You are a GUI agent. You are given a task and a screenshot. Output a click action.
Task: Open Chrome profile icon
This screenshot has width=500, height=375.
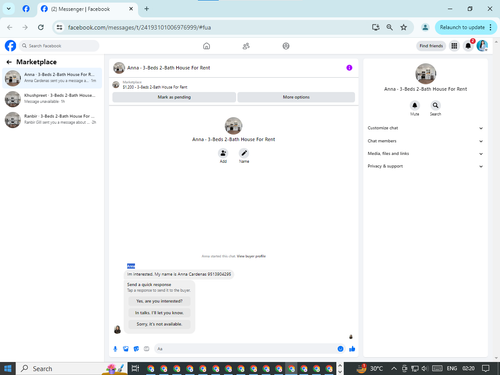(x=425, y=27)
